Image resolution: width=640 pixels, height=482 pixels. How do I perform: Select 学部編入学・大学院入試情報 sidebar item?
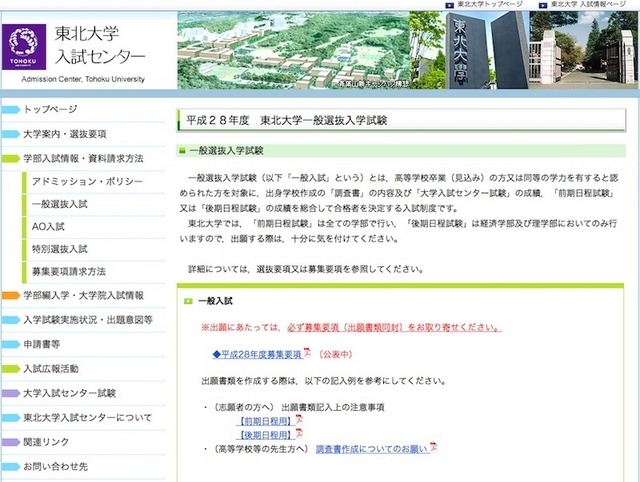(83, 295)
